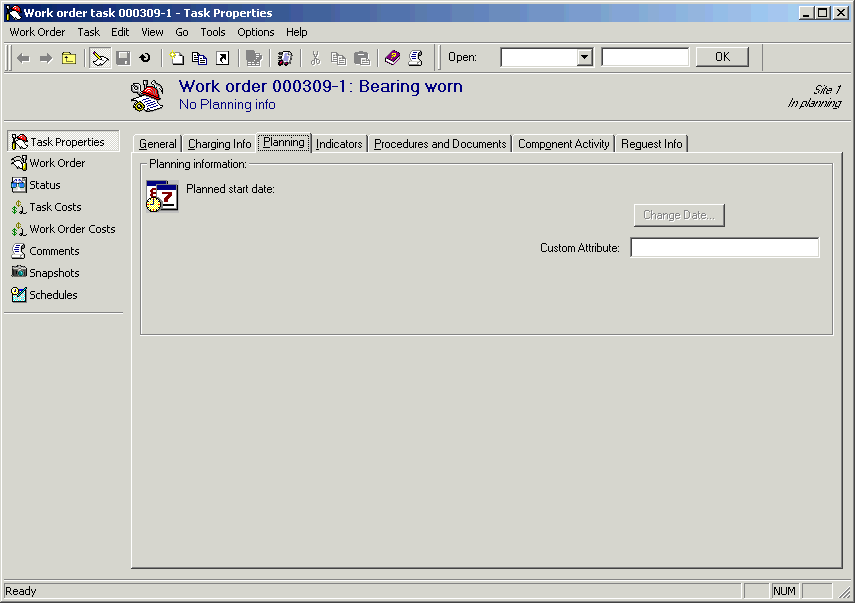Viewport: 855px width, 603px height.
Task: Click the Create shortcut arrow icon
Action: (x=222, y=58)
